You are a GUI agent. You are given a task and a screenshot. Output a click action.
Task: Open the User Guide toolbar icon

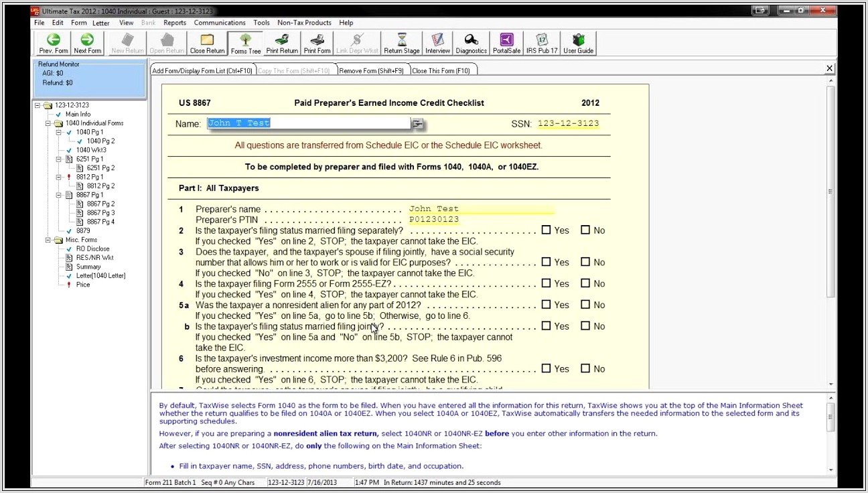coord(579,44)
